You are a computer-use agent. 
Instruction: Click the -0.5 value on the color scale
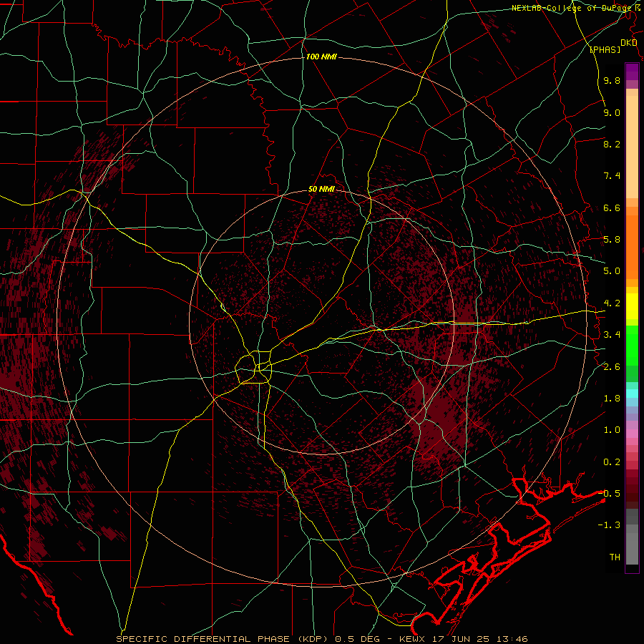(609, 494)
